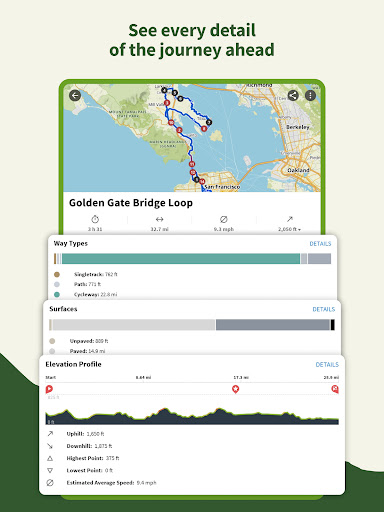Expand the 2,050 ft elevation dropdown
This screenshot has height=512, width=384.
point(289,229)
